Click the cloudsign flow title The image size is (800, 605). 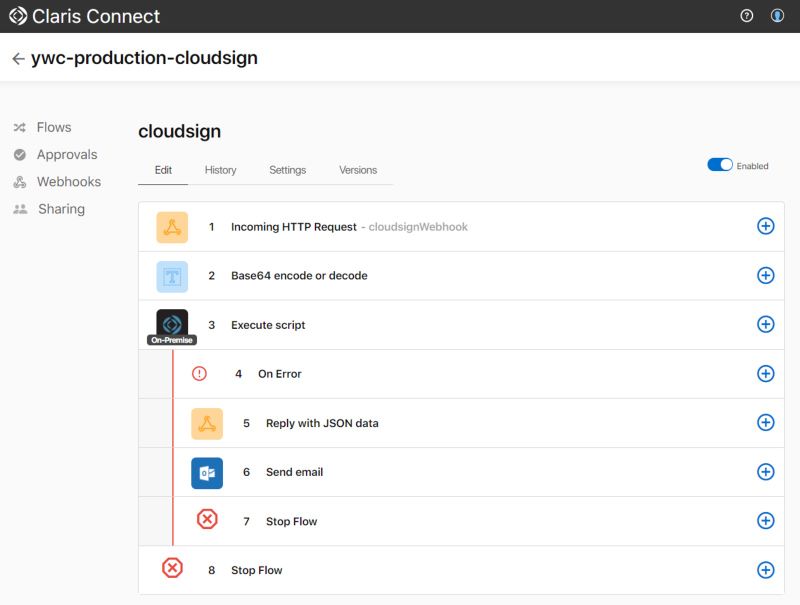click(x=180, y=132)
